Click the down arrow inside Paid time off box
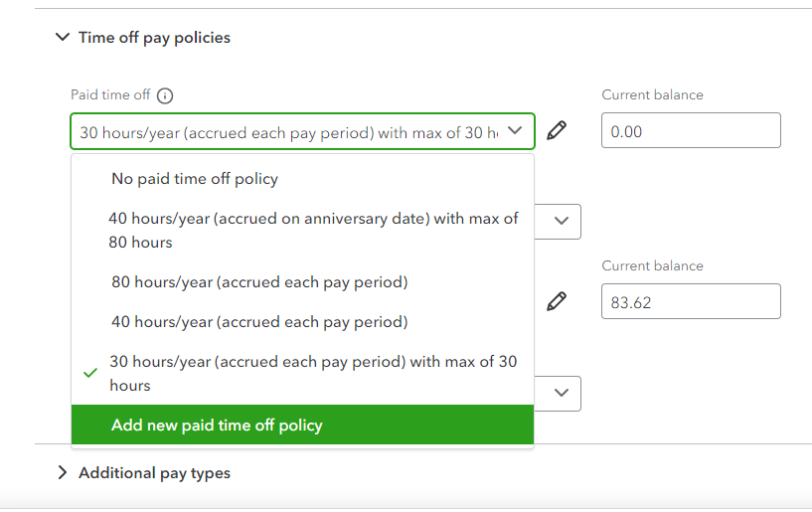The height and width of the screenshot is (512, 812). point(515,130)
